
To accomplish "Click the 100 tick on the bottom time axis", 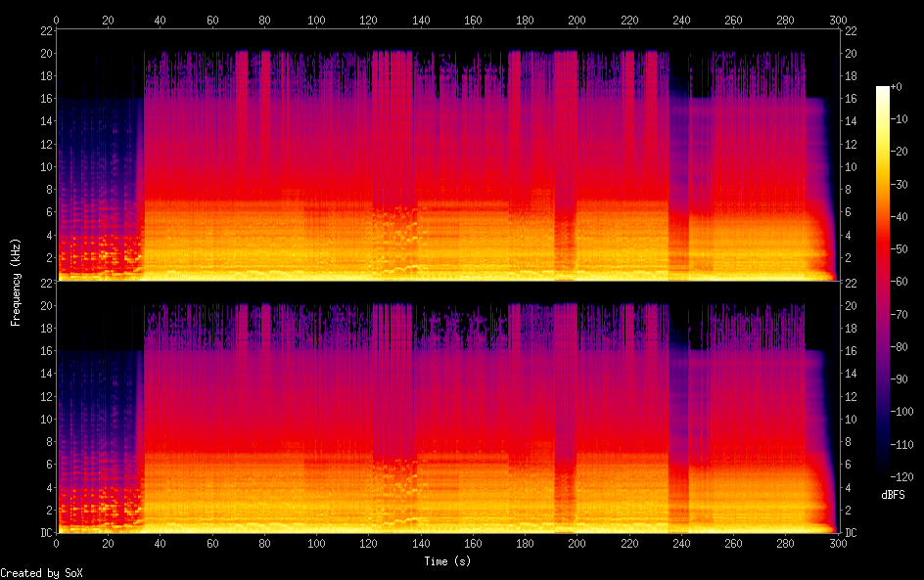I will click(x=316, y=543).
